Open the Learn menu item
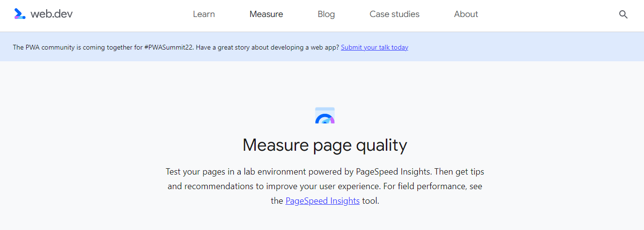This screenshot has width=644, height=230. click(x=204, y=14)
